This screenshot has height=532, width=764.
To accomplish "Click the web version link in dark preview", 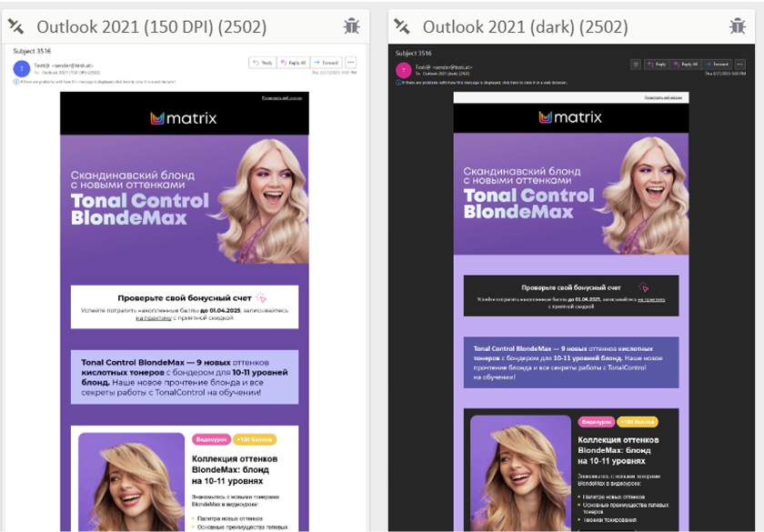I will pyautogui.click(x=666, y=96).
